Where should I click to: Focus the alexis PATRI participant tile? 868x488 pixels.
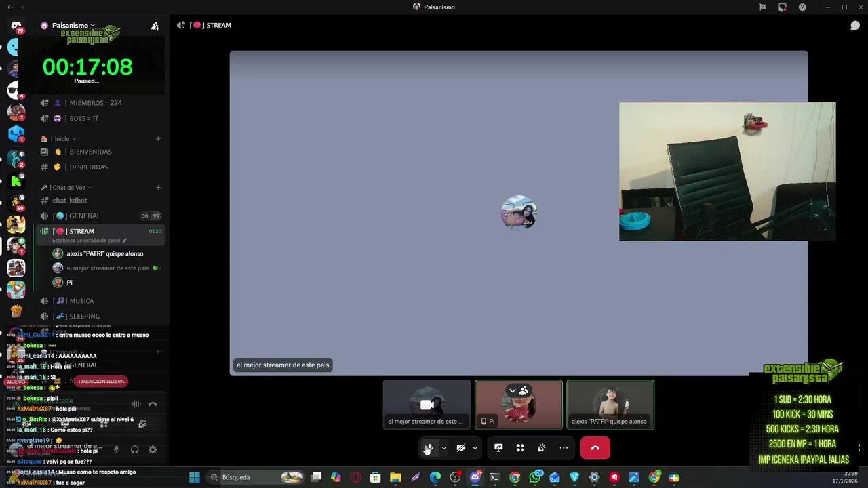click(610, 405)
